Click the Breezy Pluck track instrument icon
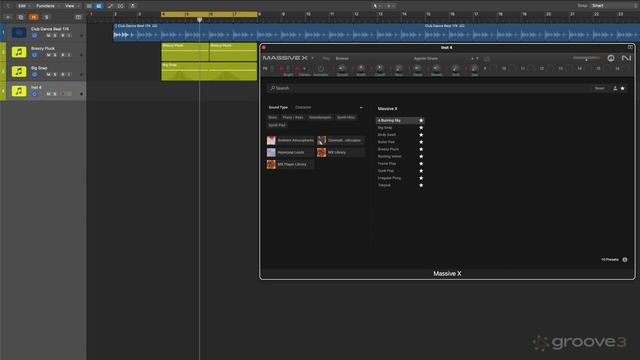640x360 pixels. coord(19,52)
